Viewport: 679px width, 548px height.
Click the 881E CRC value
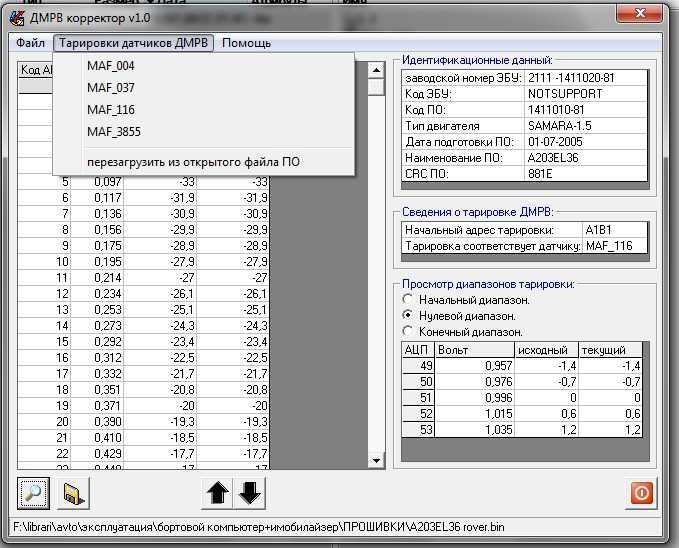pos(585,174)
